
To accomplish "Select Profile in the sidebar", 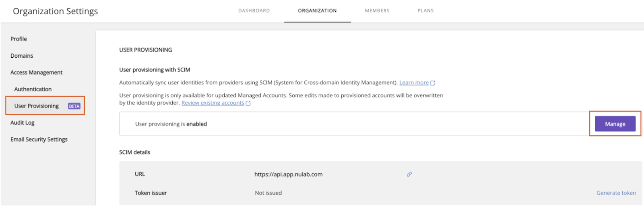I will (19, 39).
